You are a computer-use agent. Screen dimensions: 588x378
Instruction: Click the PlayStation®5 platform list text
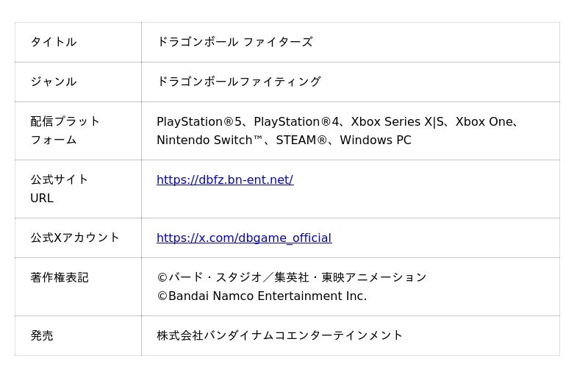click(199, 121)
